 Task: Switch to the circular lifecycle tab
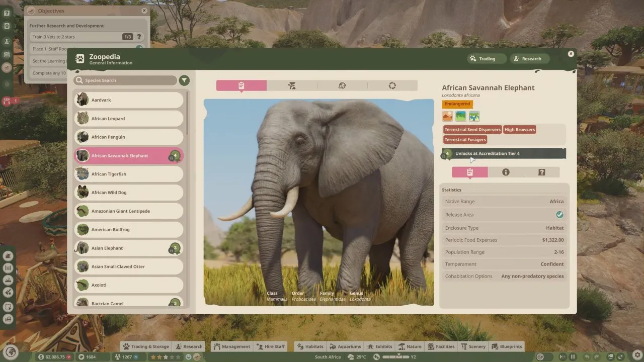coord(392,85)
